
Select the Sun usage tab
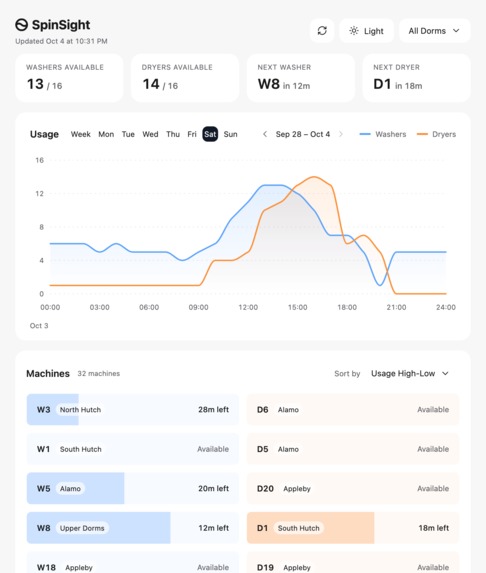(x=231, y=134)
